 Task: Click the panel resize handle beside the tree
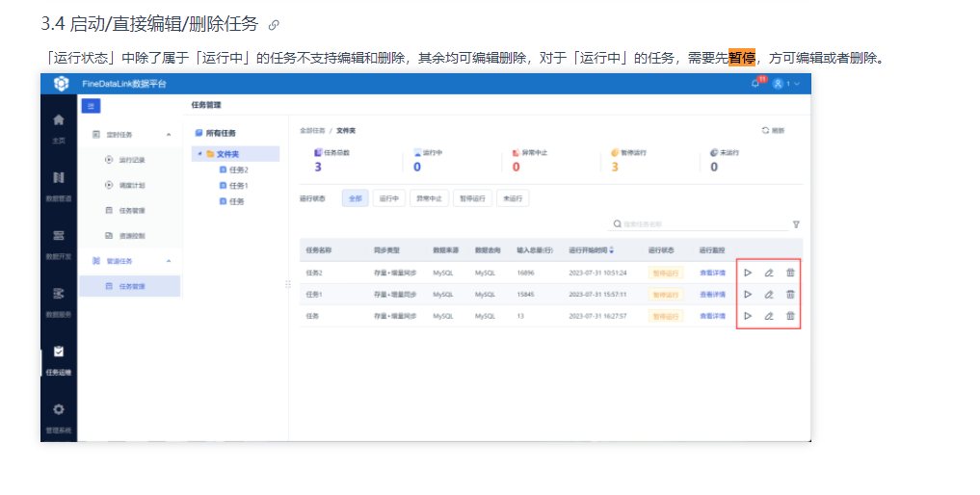(x=287, y=284)
